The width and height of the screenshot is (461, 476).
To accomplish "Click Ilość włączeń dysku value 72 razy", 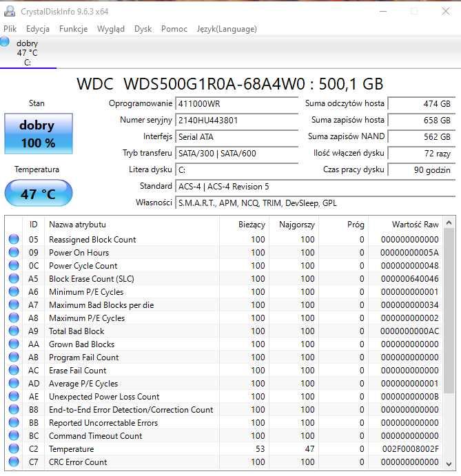I will [422, 154].
